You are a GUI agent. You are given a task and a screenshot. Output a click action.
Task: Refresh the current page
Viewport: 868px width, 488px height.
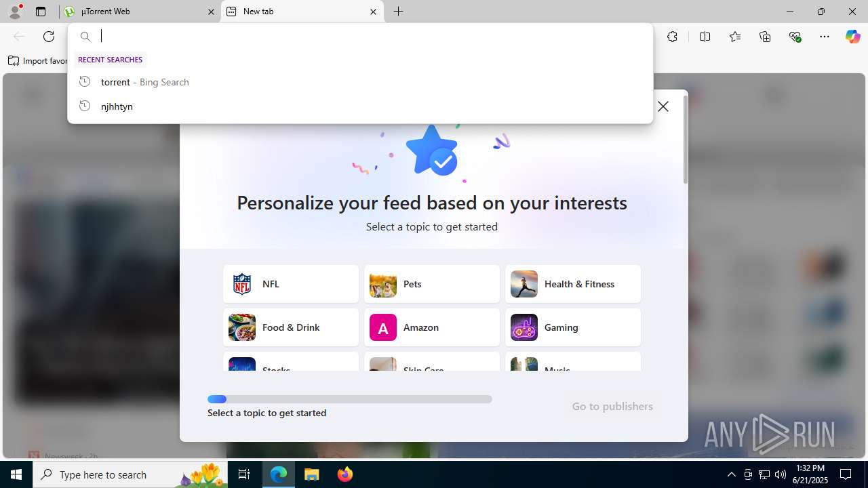tap(49, 37)
